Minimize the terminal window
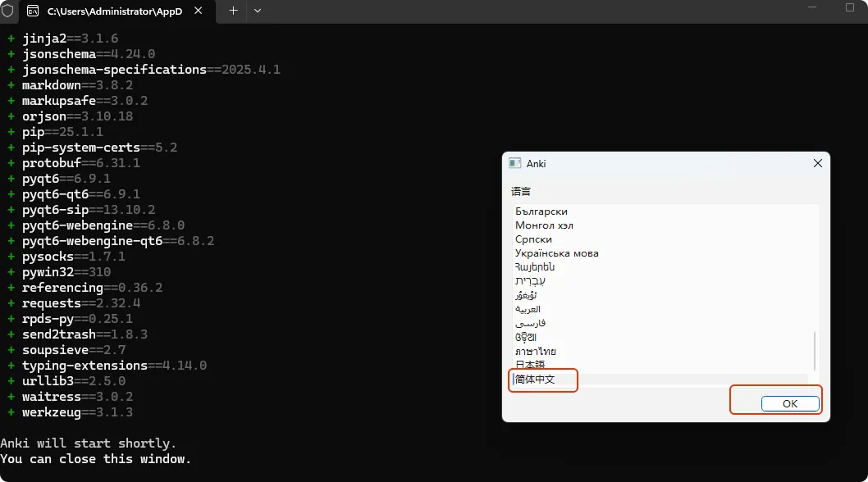The image size is (868, 482). click(x=812, y=7)
